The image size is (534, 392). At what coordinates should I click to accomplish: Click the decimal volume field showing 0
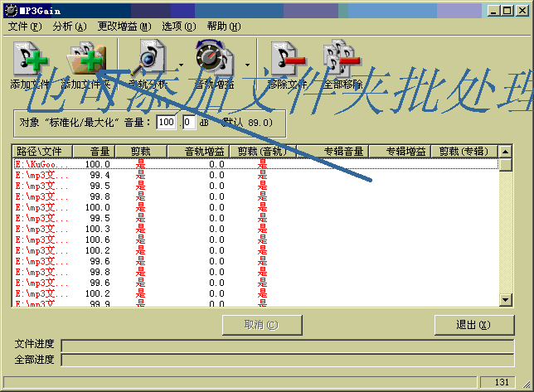point(189,122)
